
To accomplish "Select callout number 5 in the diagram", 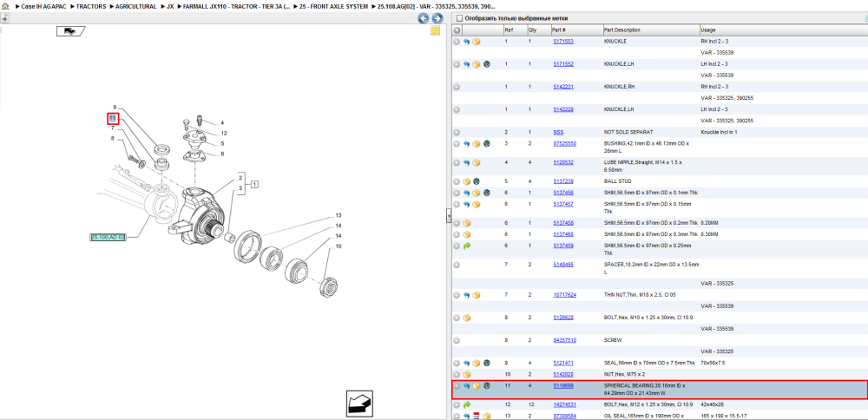I will click(x=222, y=143).
